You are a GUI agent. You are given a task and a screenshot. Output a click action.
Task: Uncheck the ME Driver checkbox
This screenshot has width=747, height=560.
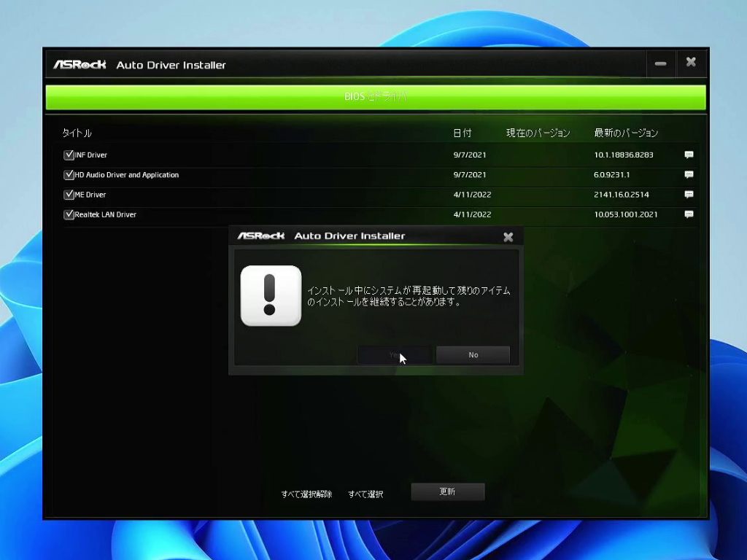69,195
